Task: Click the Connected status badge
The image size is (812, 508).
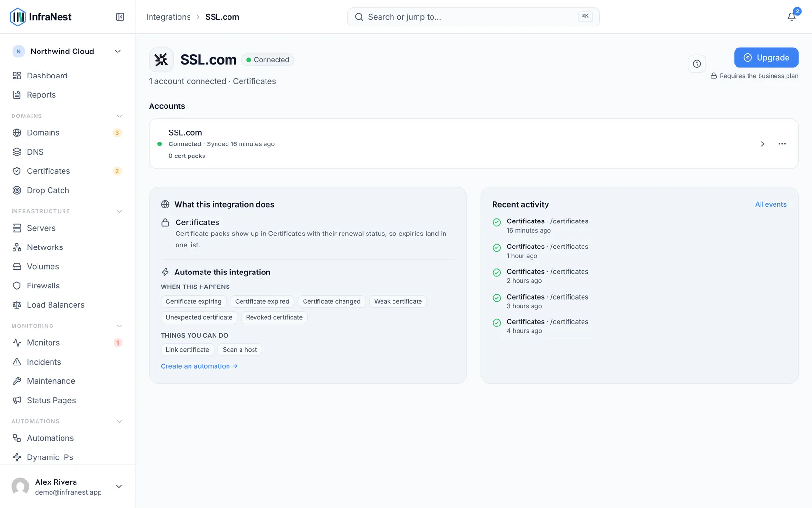Action: tap(268, 60)
